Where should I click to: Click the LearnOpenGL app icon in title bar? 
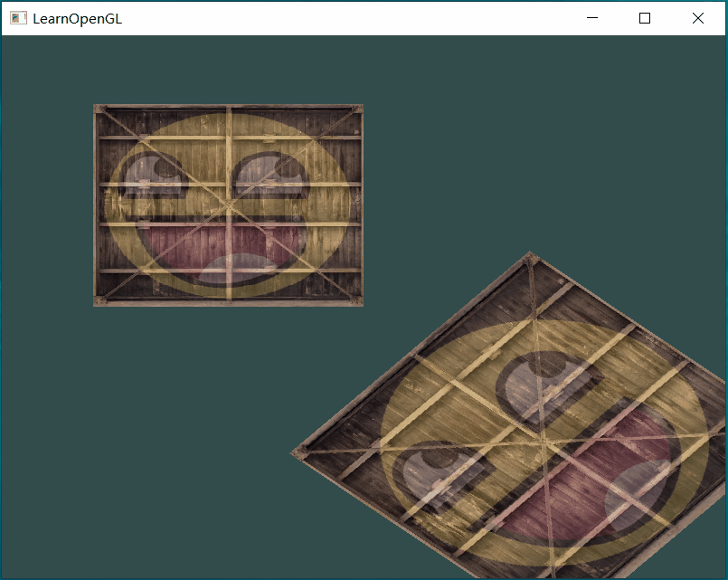[x=18, y=18]
